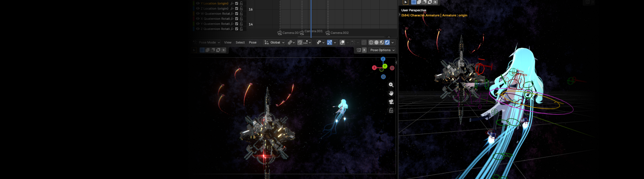Expand the Pose Options dropdown

tap(382, 50)
